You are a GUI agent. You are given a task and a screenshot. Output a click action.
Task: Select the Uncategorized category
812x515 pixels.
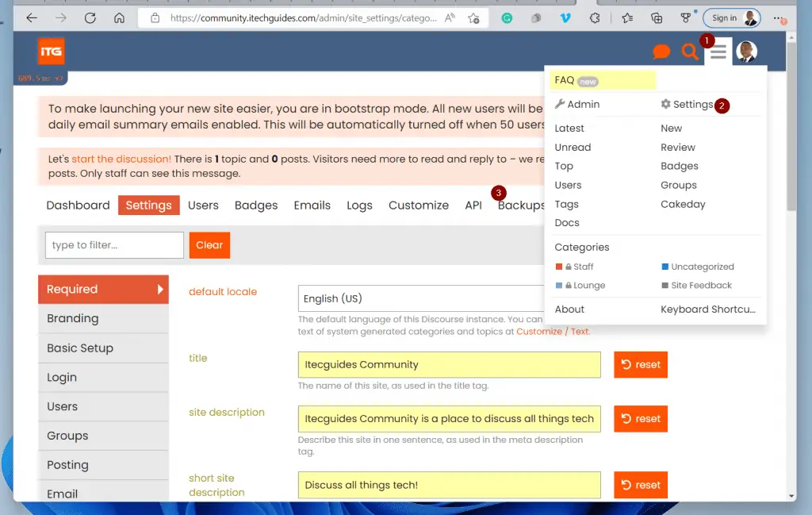(698, 267)
